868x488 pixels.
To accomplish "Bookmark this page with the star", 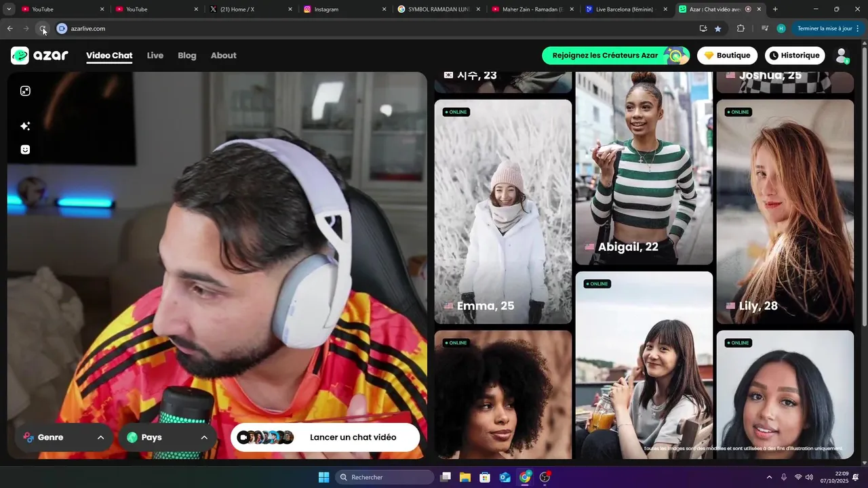I will click(x=718, y=28).
